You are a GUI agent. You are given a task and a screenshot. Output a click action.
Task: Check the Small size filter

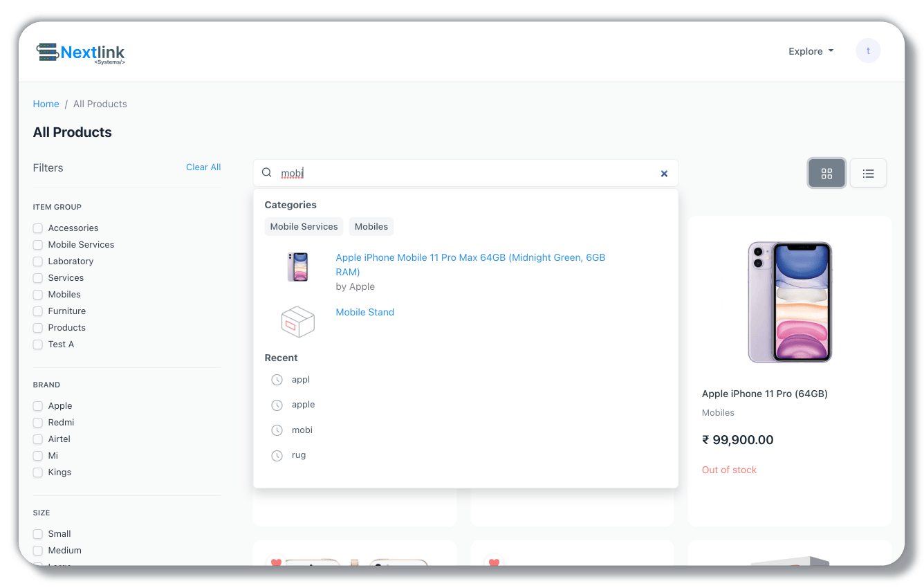coord(38,534)
